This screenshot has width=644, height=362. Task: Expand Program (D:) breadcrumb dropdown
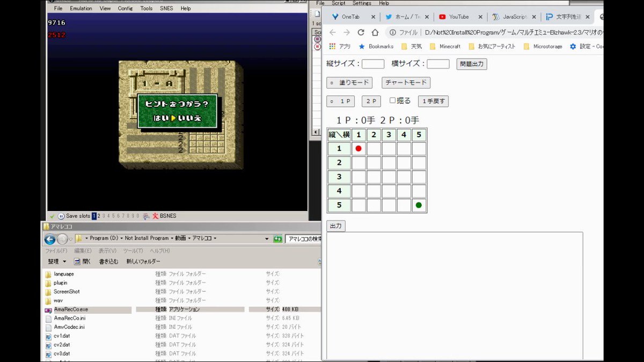pyautogui.click(x=121, y=238)
